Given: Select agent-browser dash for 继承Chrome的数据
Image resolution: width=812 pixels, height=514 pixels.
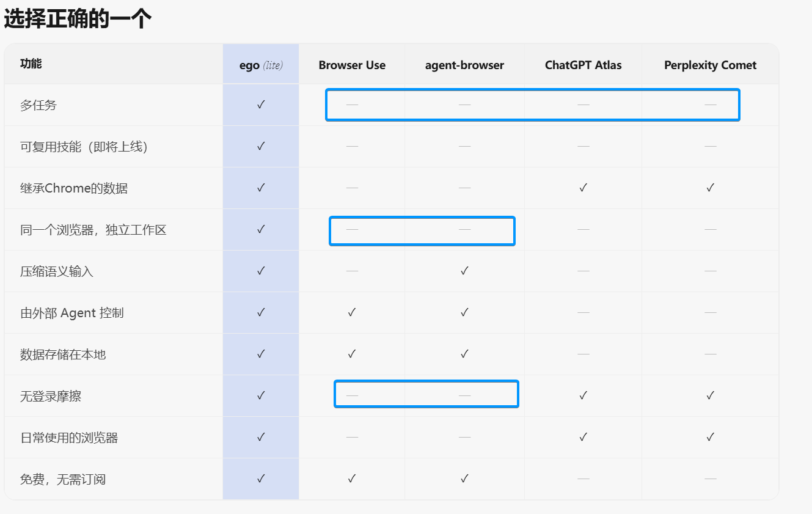Looking at the screenshot, I should click(x=464, y=188).
